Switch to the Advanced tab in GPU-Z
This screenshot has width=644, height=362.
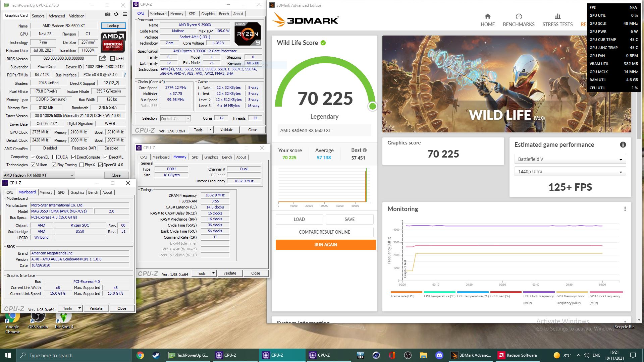pyautogui.click(x=57, y=16)
